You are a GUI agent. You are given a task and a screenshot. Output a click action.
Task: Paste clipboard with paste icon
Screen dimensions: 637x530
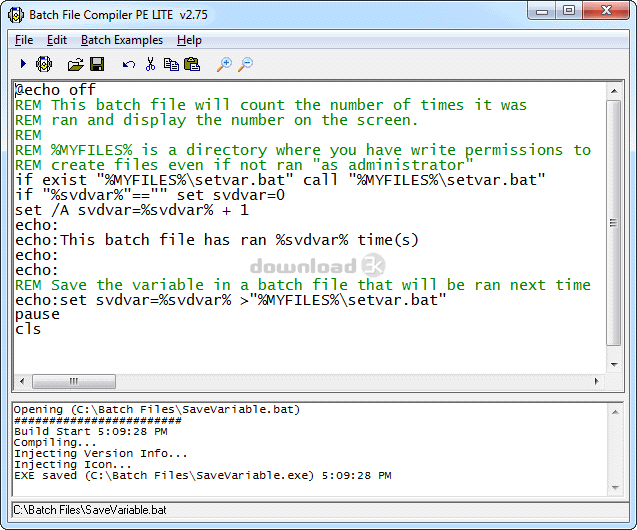point(192,64)
